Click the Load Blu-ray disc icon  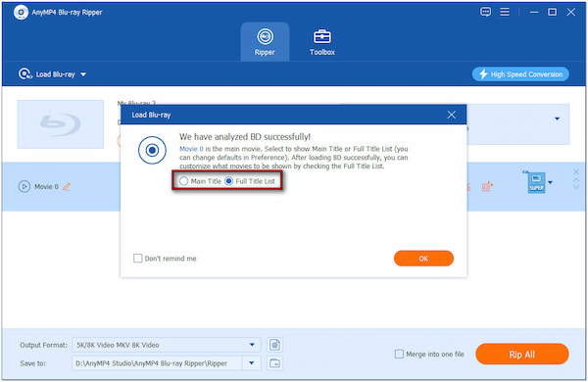tap(24, 73)
